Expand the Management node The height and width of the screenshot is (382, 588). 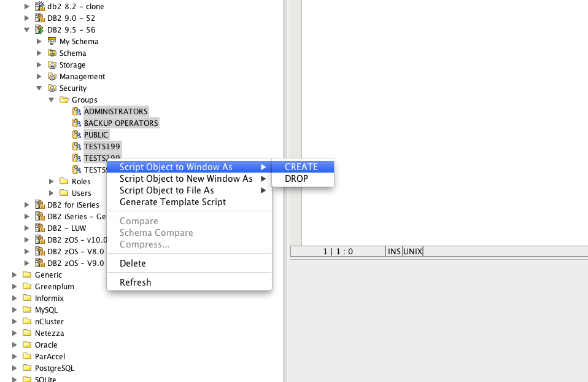(39, 76)
